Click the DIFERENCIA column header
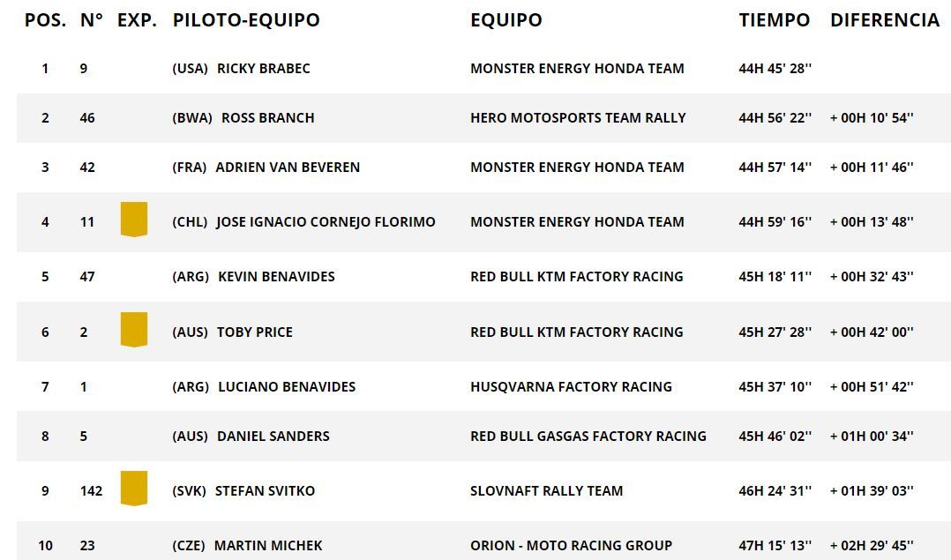 [884, 19]
